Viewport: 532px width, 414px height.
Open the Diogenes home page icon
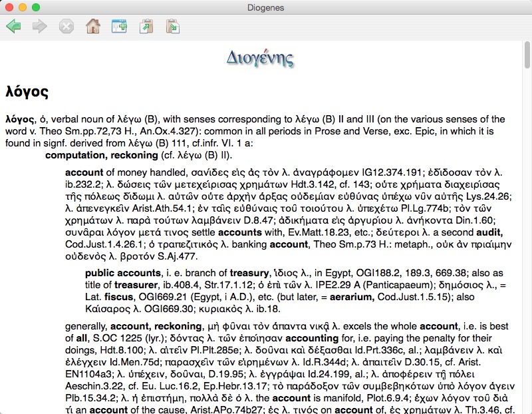pyautogui.click(x=93, y=27)
